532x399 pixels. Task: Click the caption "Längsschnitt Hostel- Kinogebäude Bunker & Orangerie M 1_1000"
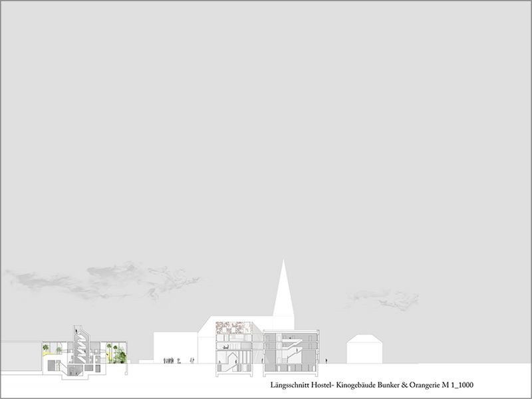tap(372, 385)
